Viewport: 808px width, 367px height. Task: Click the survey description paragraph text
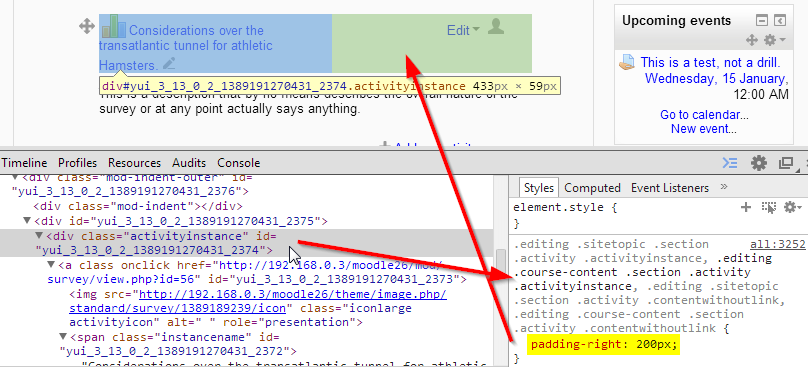(x=308, y=102)
